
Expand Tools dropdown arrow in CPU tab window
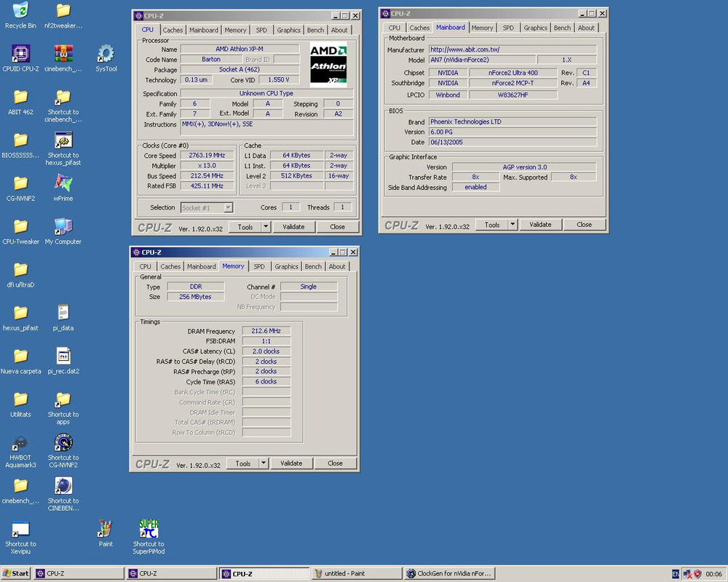point(266,227)
